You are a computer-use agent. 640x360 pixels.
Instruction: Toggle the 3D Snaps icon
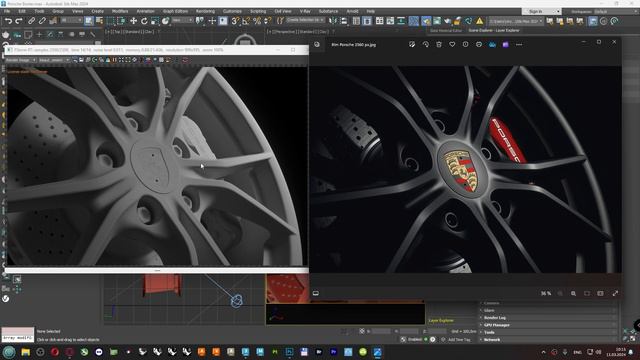coord(236,21)
